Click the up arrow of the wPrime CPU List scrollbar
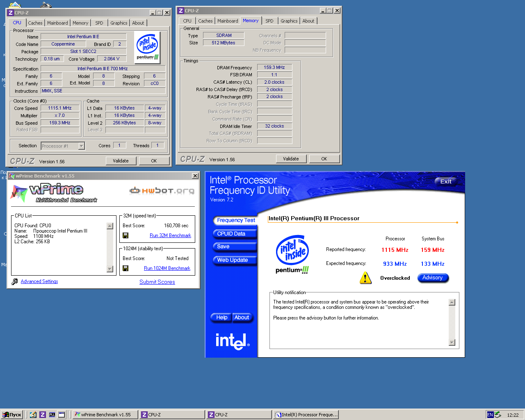Viewport: 525px width, 420px height. pyautogui.click(x=110, y=226)
